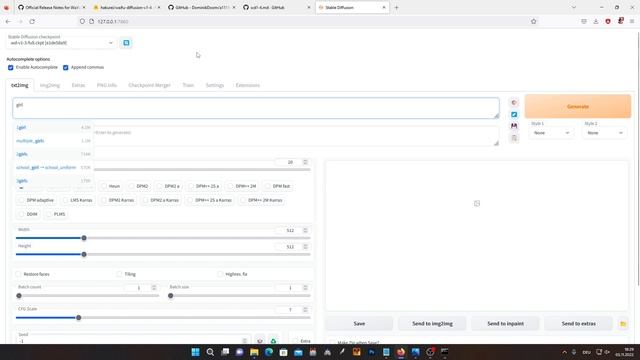Click the blue arrow icon beside prompt box
Screen dimensions: 640x360
[514, 115]
